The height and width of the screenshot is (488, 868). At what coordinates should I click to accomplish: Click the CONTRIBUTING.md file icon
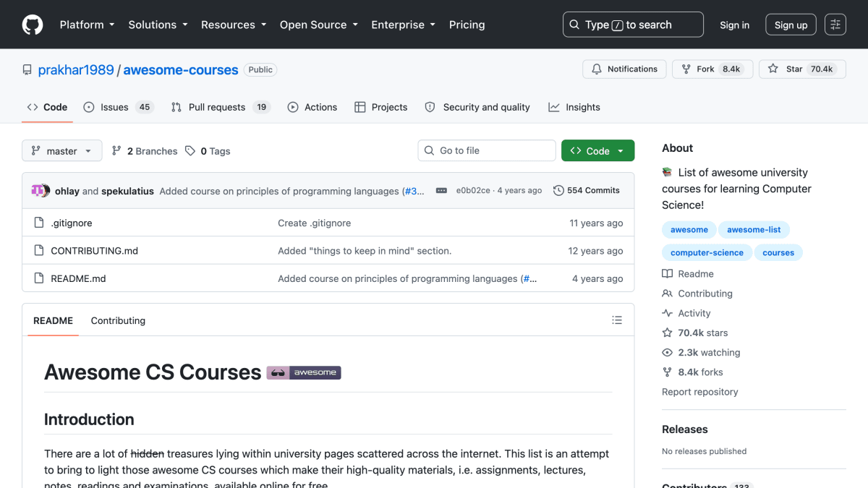pos(39,251)
